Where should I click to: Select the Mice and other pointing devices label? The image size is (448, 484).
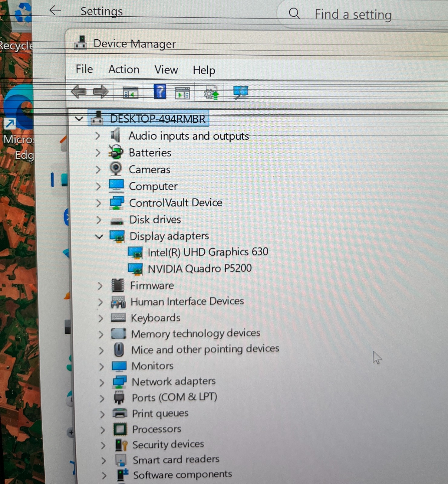[x=205, y=349]
